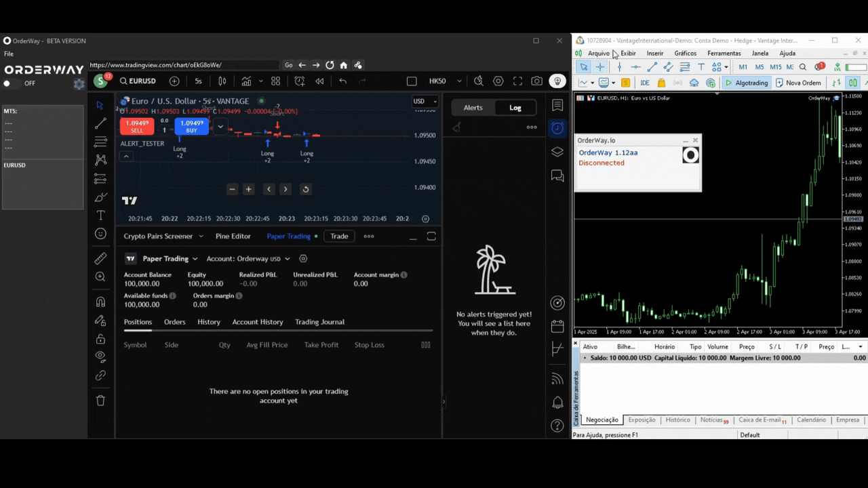
Task: Open MetaTrader Arquivo menu
Action: tap(599, 54)
